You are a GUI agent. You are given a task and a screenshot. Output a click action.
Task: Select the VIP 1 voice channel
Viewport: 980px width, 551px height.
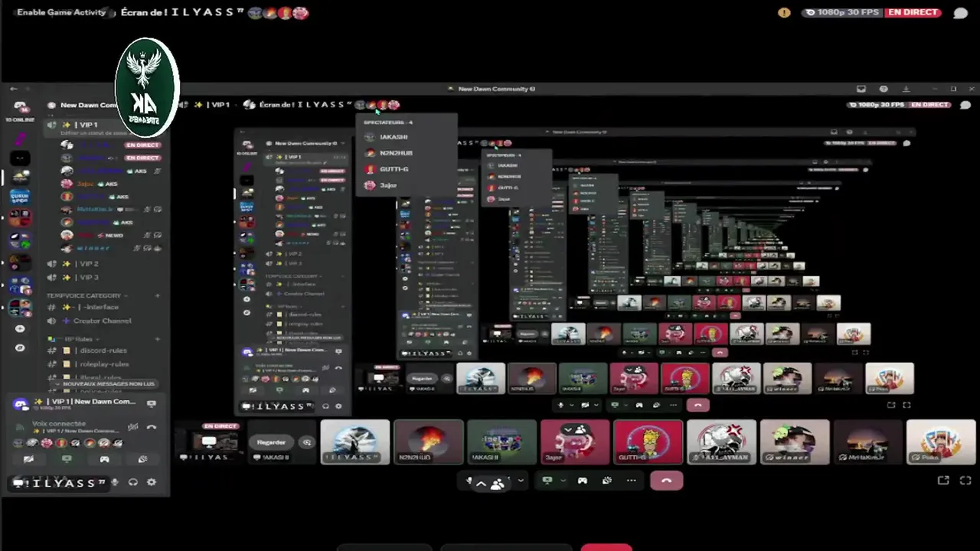click(88, 124)
